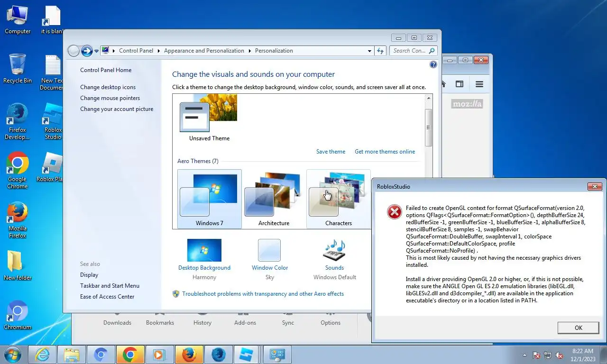Click the themes list scroll up arrow
The image size is (607, 364).
(429, 99)
